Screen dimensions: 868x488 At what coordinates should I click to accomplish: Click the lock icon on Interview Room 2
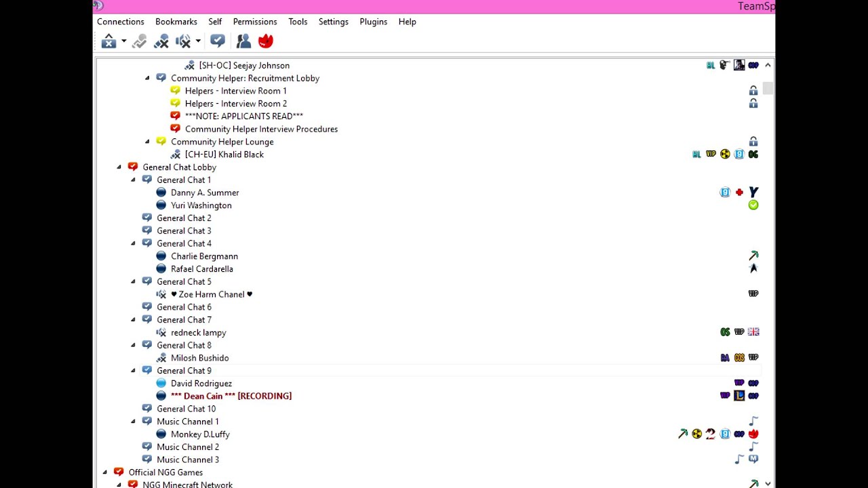click(x=753, y=104)
